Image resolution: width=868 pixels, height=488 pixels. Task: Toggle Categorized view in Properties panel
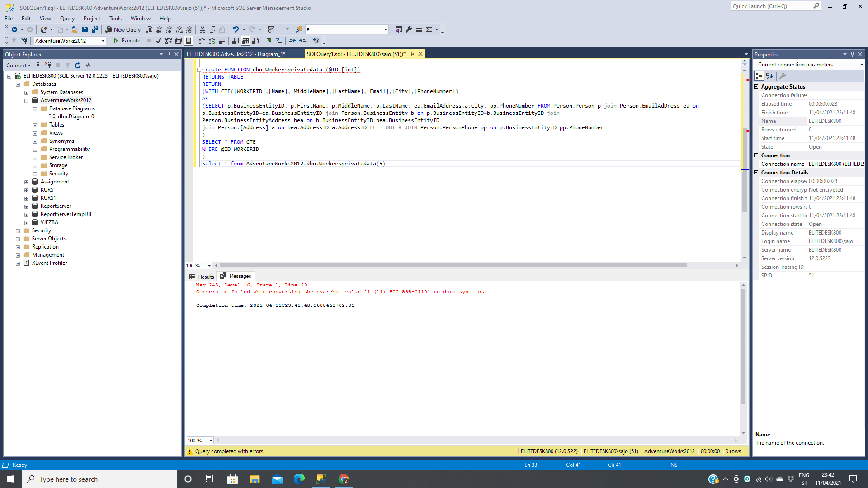(x=759, y=76)
